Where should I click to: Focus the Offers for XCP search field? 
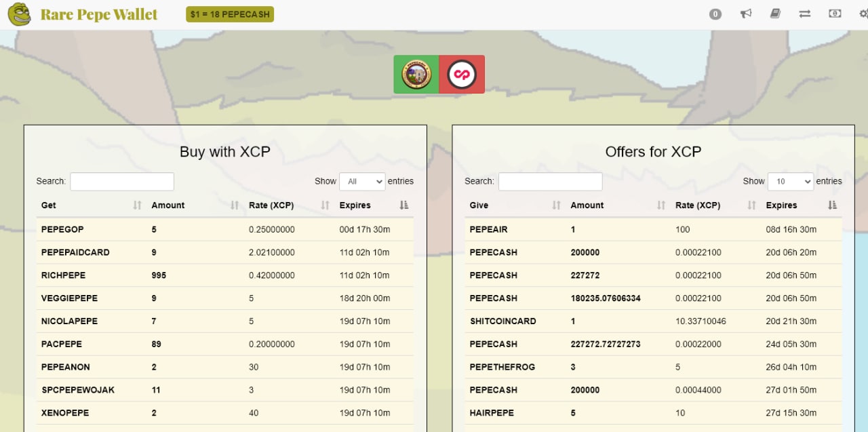coord(550,181)
